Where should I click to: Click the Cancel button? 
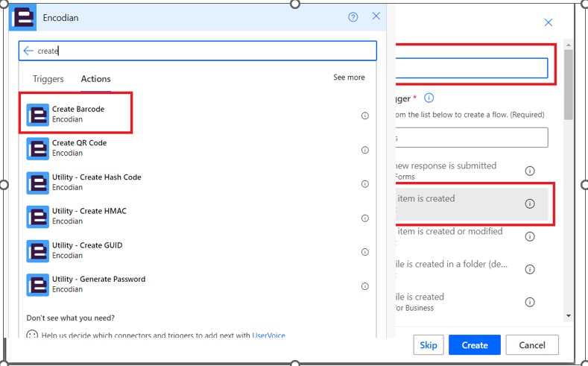(x=531, y=345)
